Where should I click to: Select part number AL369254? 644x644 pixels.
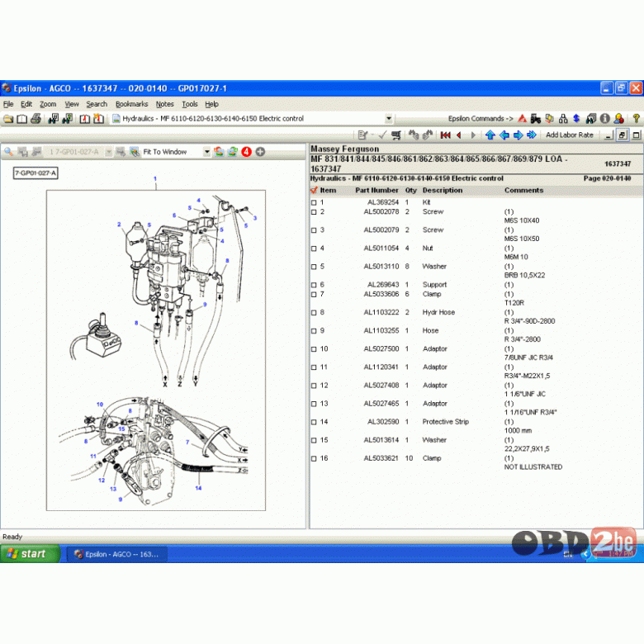(x=383, y=202)
